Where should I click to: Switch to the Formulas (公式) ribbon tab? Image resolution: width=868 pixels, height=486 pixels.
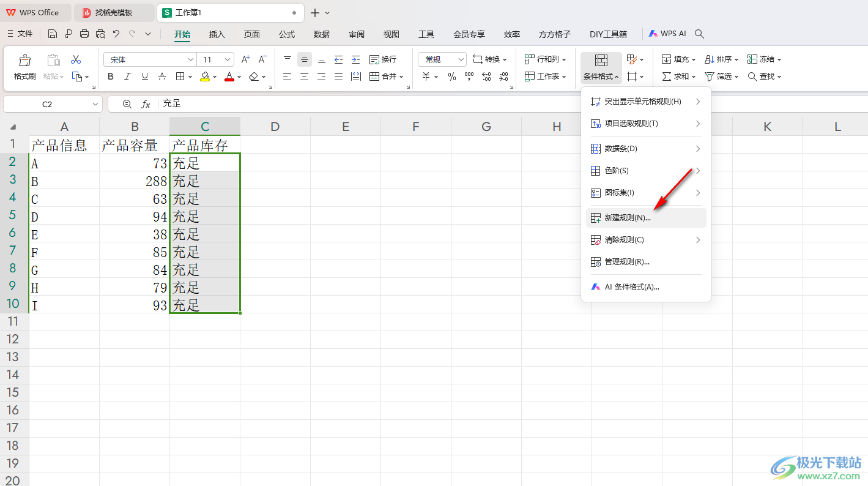pyautogui.click(x=287, y=34)
